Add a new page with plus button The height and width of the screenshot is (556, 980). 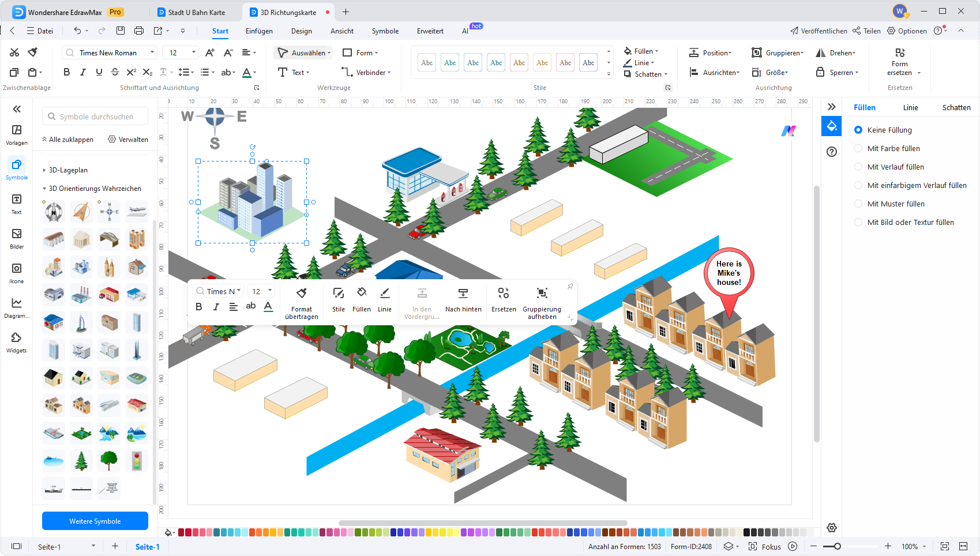point(115,546)
